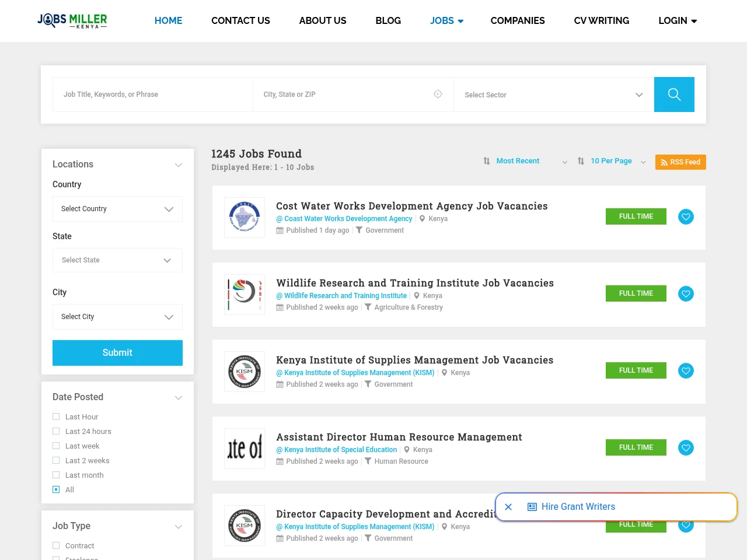Save Cost Water Works job with heart icon
The width and height of the screenshot is (747, 560).
[x=686, y=217]
